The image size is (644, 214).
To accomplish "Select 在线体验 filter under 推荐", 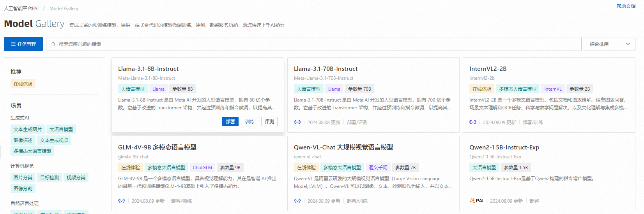I will [23, 84].
